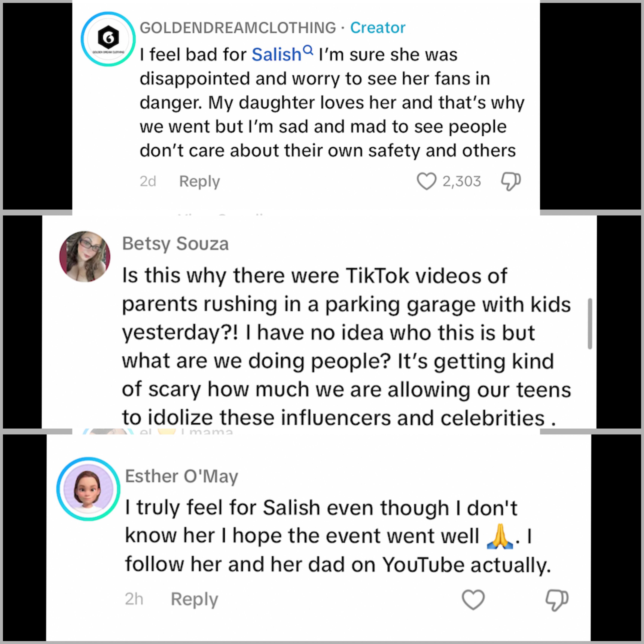Dislike the GOLDENDREAMCLOTHING comment
Screen dimensions: 644x644
pos(511,181)
